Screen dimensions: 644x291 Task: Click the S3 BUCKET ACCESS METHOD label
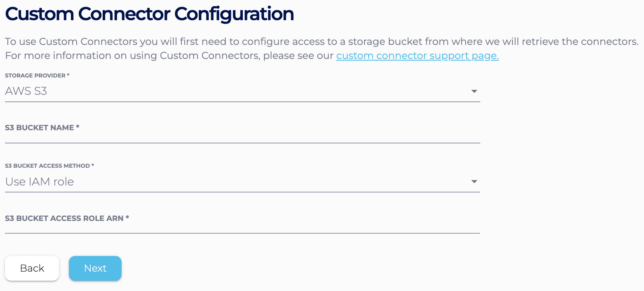point(47,166)
